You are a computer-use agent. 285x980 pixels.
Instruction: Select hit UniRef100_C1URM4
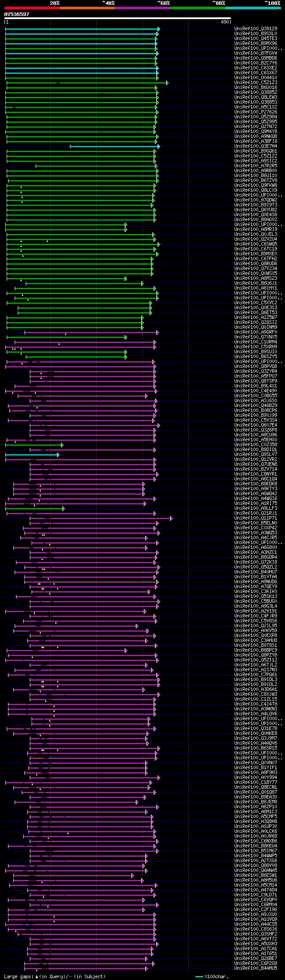(256, 342)
